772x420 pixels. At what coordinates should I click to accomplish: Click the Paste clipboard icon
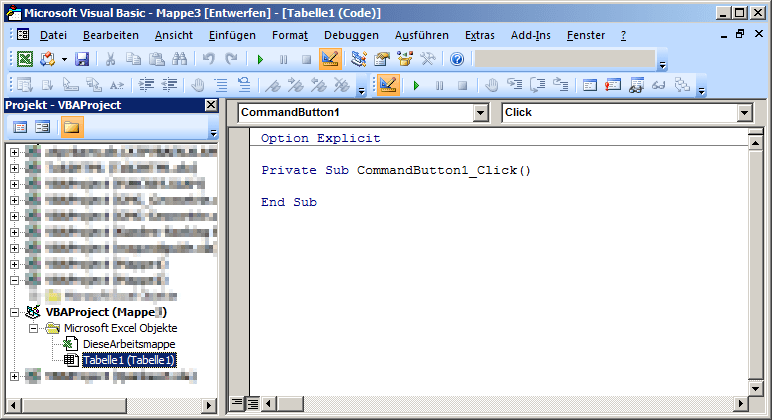point(157,60)
